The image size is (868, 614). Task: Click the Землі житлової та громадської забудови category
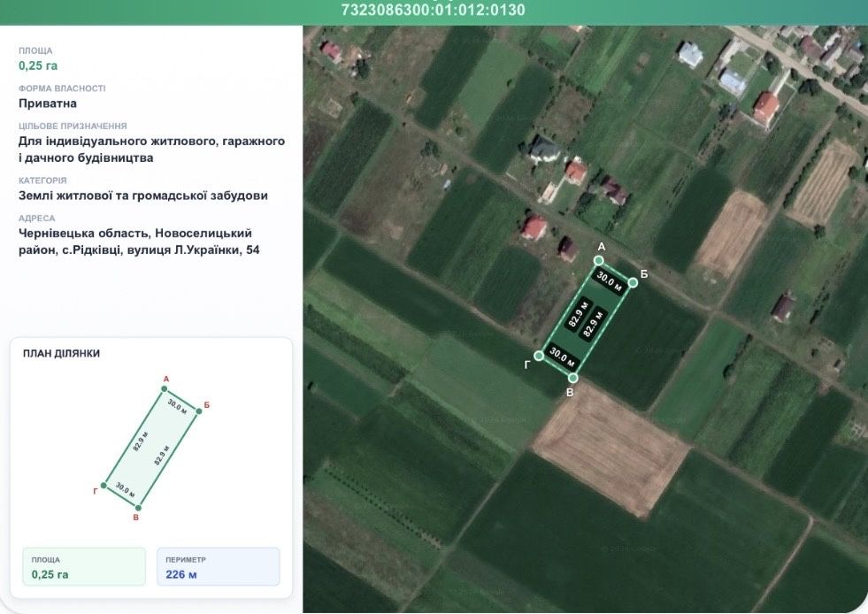coord(142,196)
